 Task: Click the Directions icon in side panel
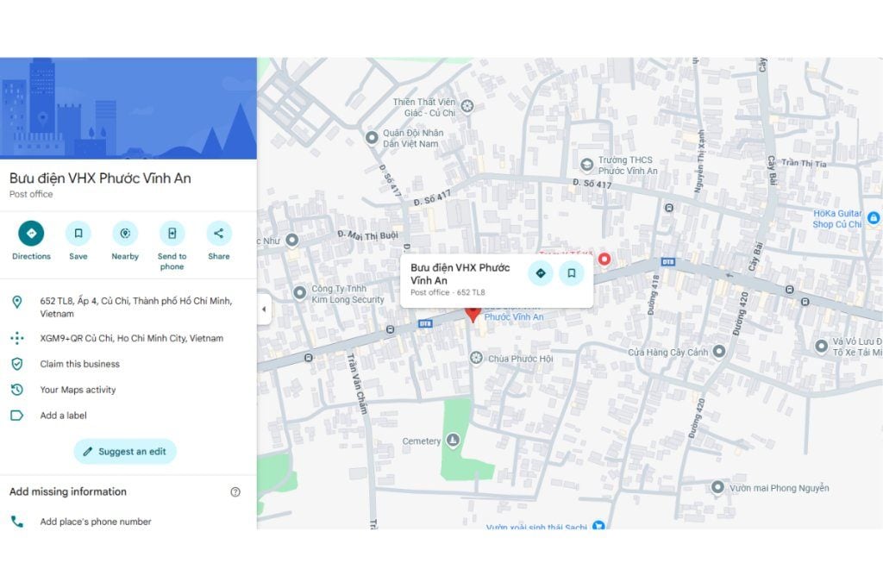click(x=31, y=234)
